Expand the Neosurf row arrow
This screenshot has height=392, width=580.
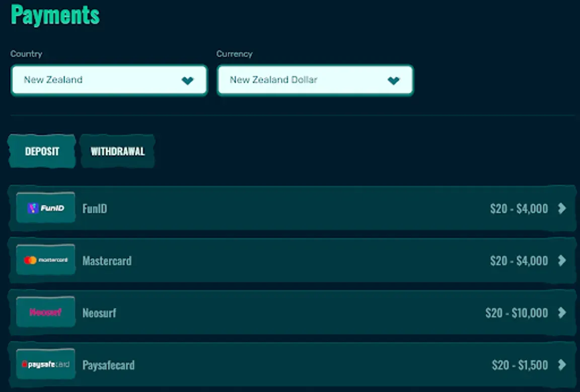[x=562, y=312]
